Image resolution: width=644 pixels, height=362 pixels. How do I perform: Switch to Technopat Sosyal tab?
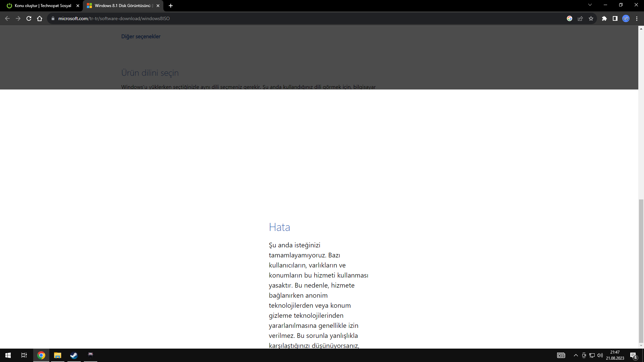coord(43,6)
